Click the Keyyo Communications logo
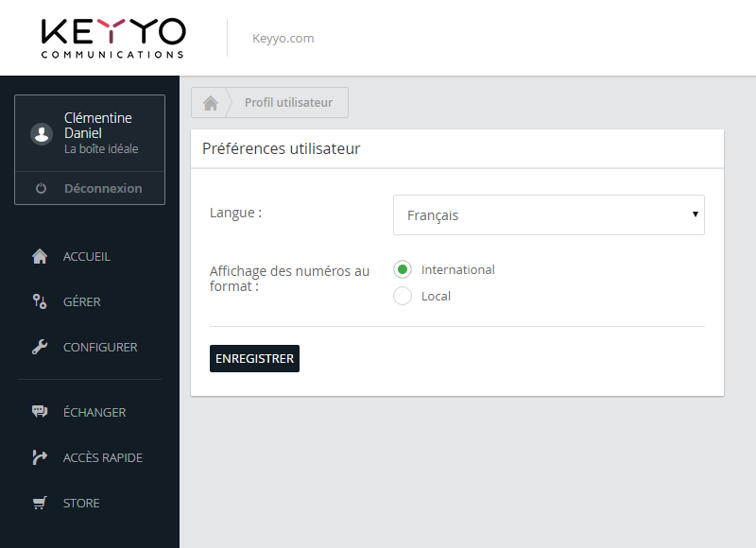Image resolution: width=756 pixels, height=548 pixels. click(x=113, y=39)
